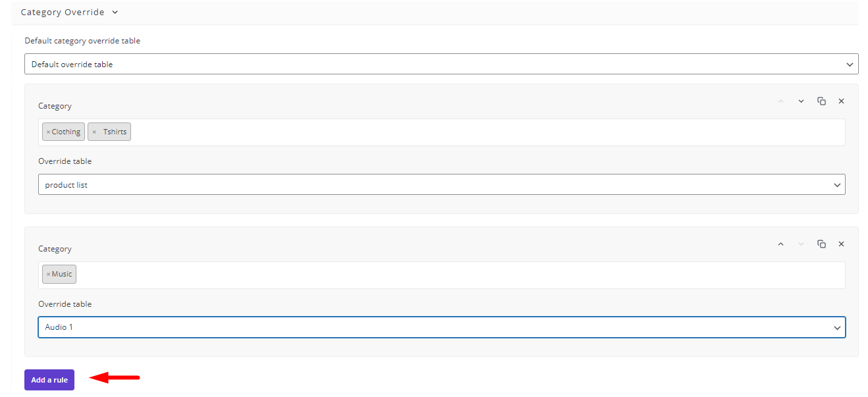
Task: Click the disabled up arrow of first rule
Action: pos(780,101)
